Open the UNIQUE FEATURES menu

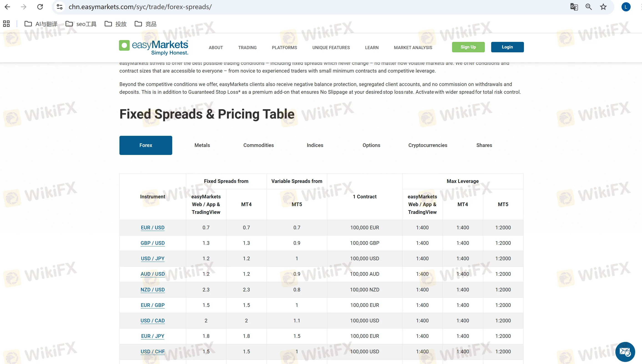[331, 48]
